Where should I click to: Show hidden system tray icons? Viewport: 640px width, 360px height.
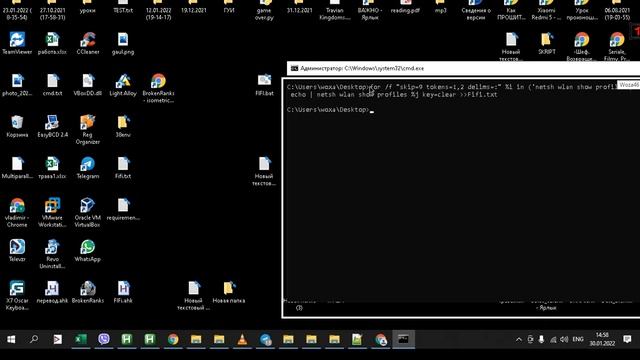click(518, 339)
